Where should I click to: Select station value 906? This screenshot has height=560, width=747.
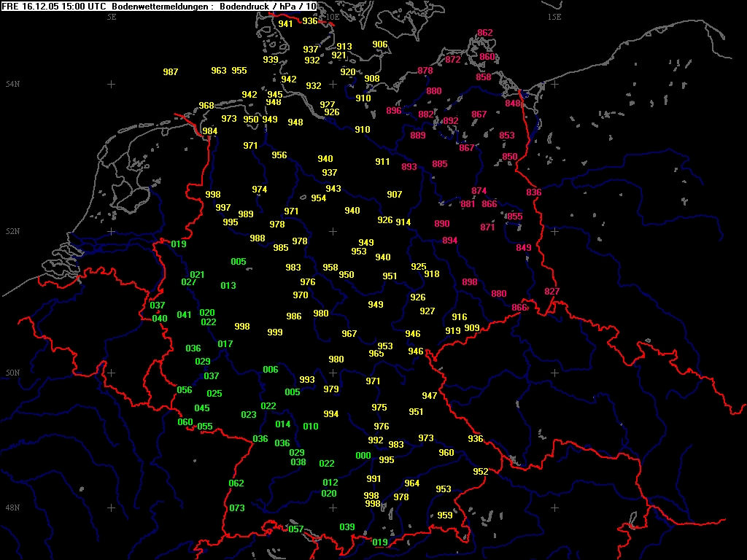click(379, 44)
